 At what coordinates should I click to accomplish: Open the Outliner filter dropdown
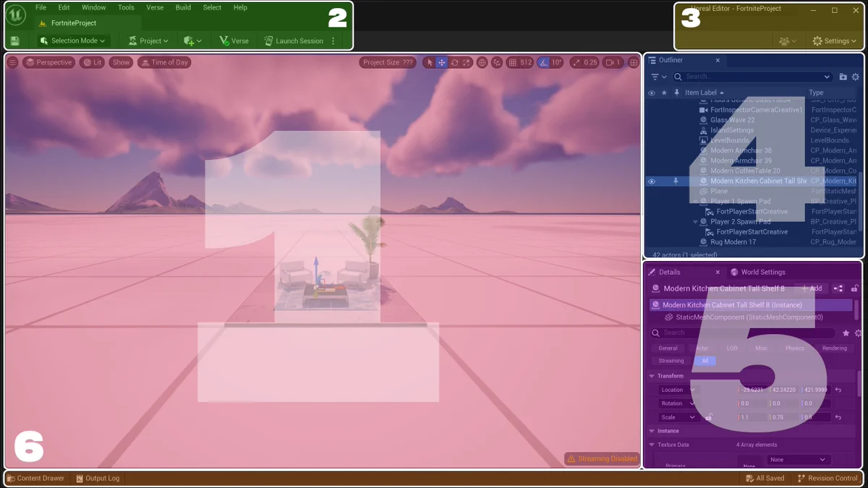[658, 77]
